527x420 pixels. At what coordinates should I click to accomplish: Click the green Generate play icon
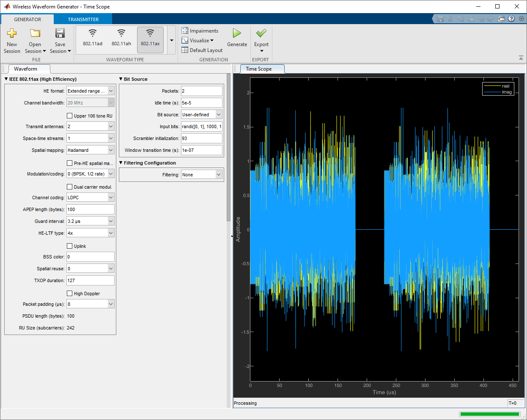[x=237, y=33]
